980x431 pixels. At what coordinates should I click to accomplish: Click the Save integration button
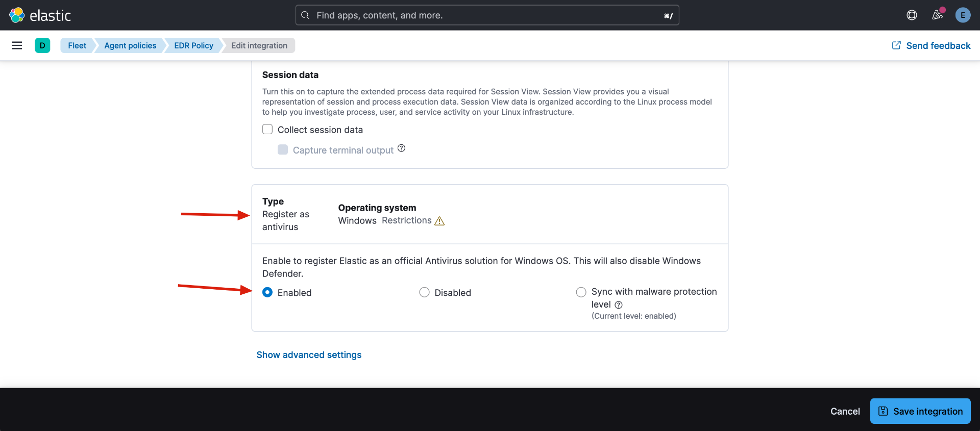pyautogui.click(x=920, y=411)
